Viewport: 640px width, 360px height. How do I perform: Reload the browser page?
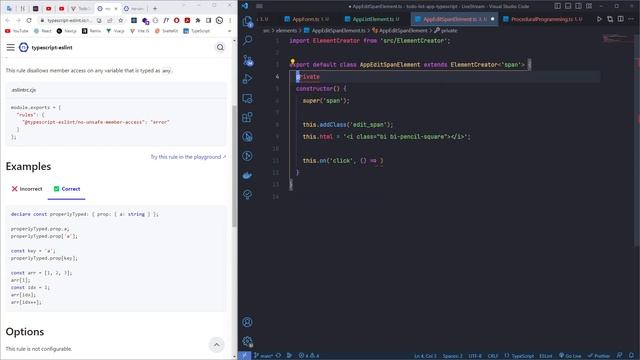[x=29, y=20]
